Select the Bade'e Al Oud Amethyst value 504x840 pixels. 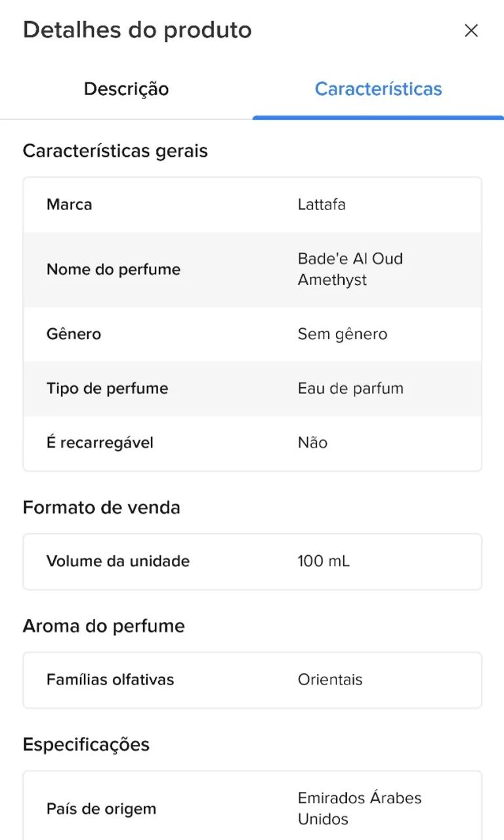(350, 269)
